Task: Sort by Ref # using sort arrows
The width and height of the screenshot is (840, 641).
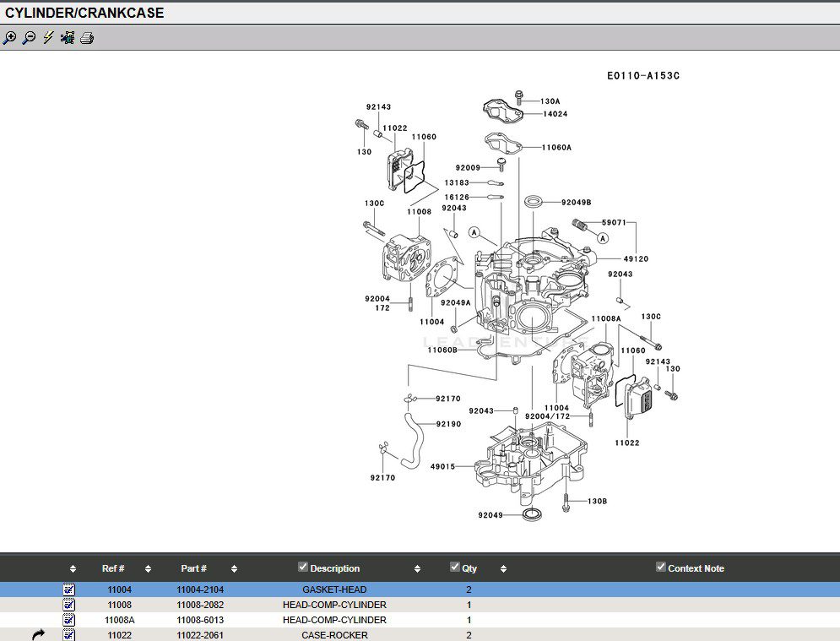Action: [149, 569]
